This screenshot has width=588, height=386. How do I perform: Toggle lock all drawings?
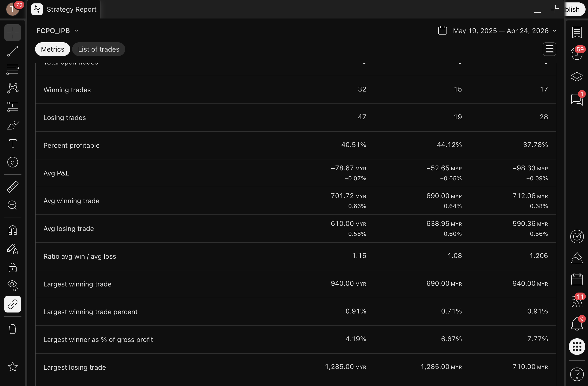click(13, 267)
